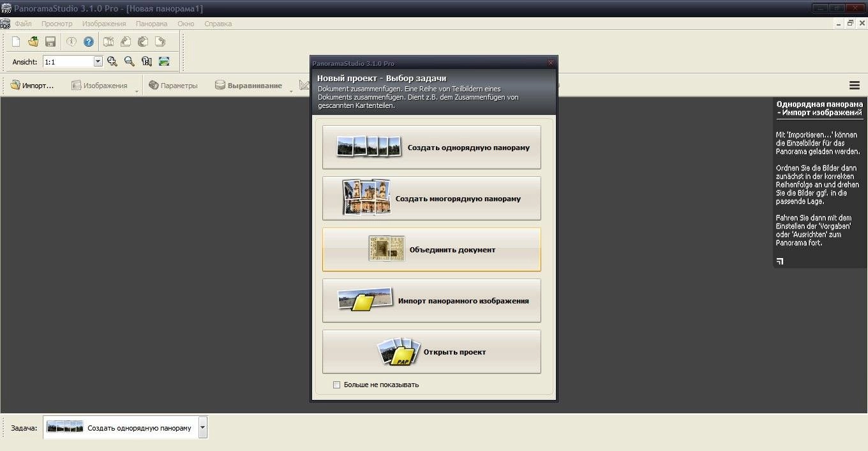Open the Задача task selector dropdown arrow

point(203,427)
